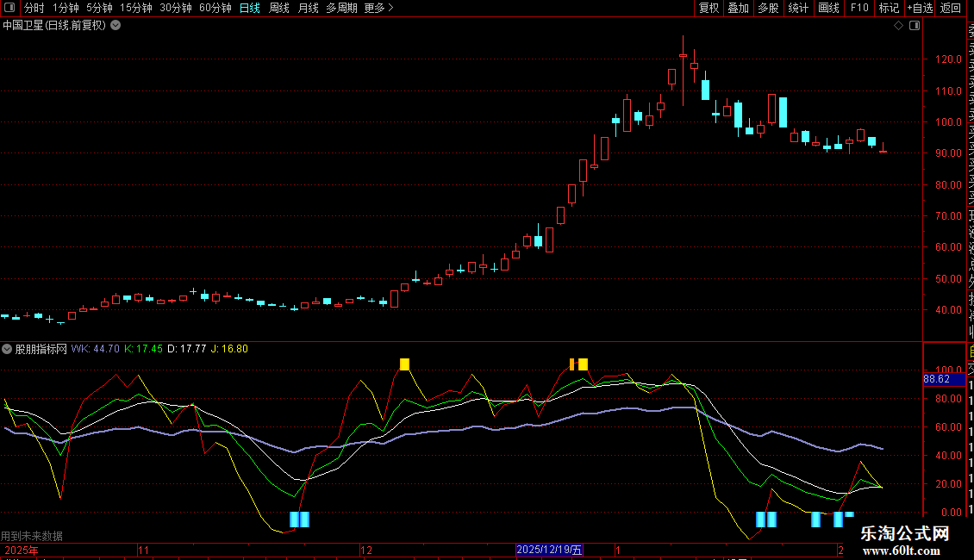974x560 pixels.
Task: Select the 1分钟 period
Action: pos(66,8)
